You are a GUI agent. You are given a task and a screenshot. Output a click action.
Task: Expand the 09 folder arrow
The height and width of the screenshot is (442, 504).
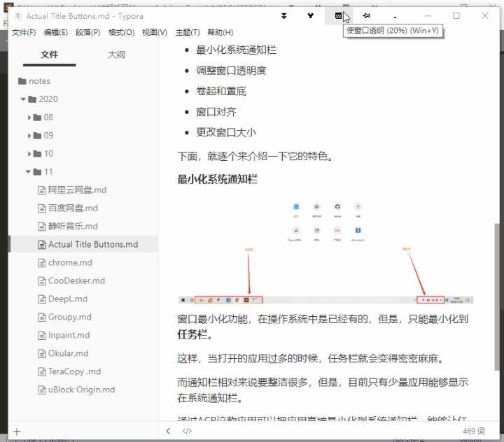point(29,136)
